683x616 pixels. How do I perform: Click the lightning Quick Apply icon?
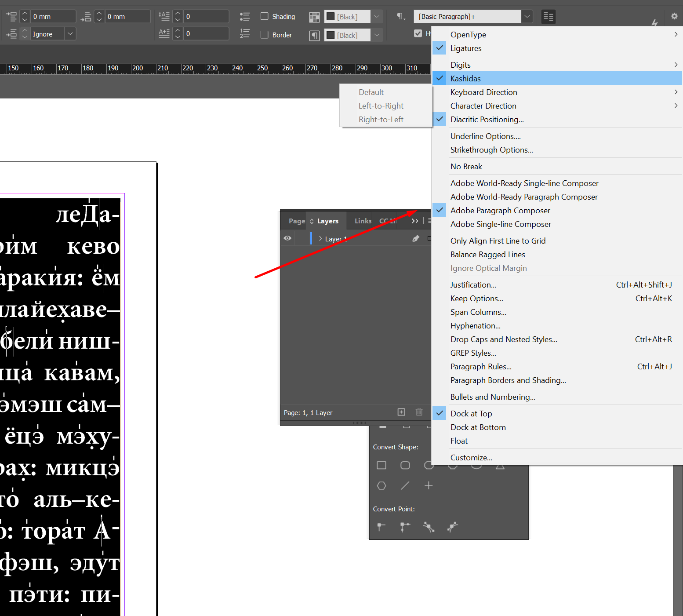coord(654,22)
